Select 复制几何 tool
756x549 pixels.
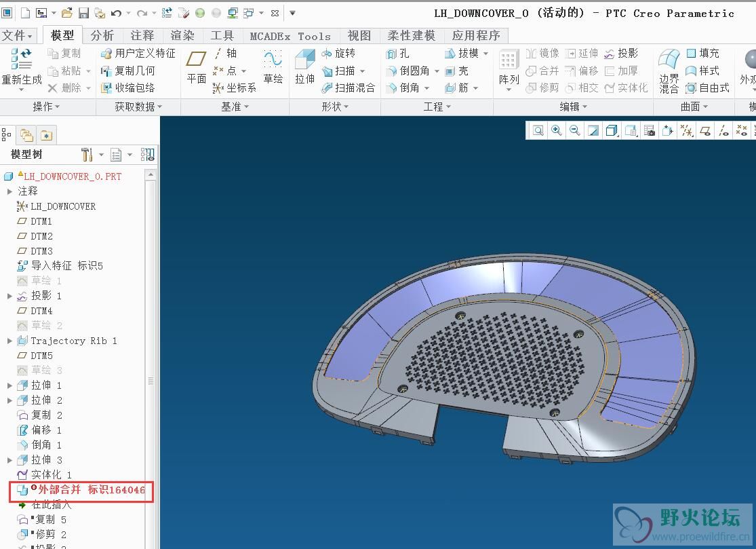click(127, 71)
